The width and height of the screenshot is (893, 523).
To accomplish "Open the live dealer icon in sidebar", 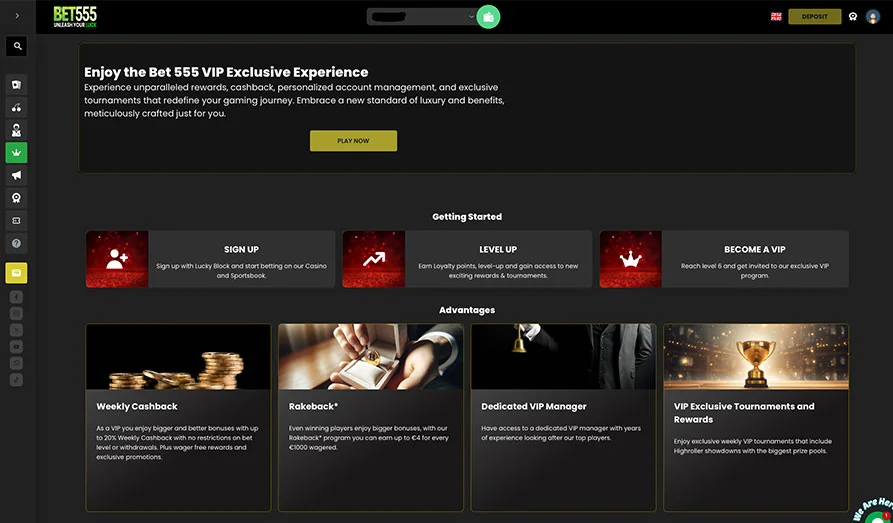I will (17, 130).
